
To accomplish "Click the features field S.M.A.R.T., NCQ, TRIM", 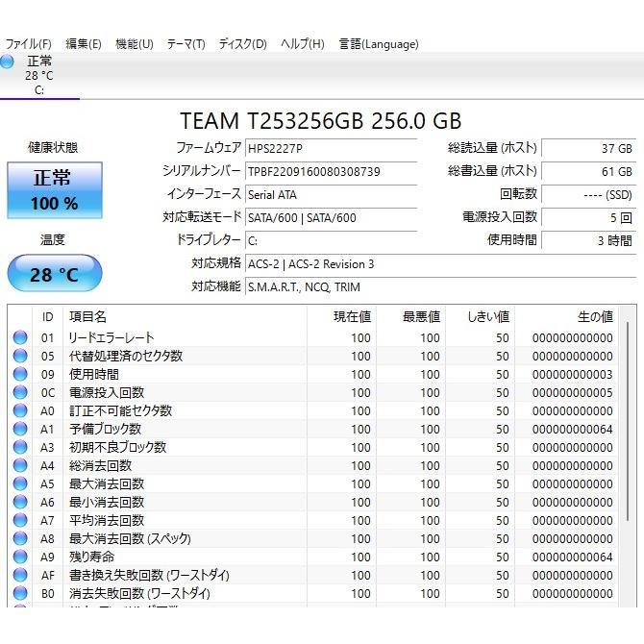I will click(440, 286).
